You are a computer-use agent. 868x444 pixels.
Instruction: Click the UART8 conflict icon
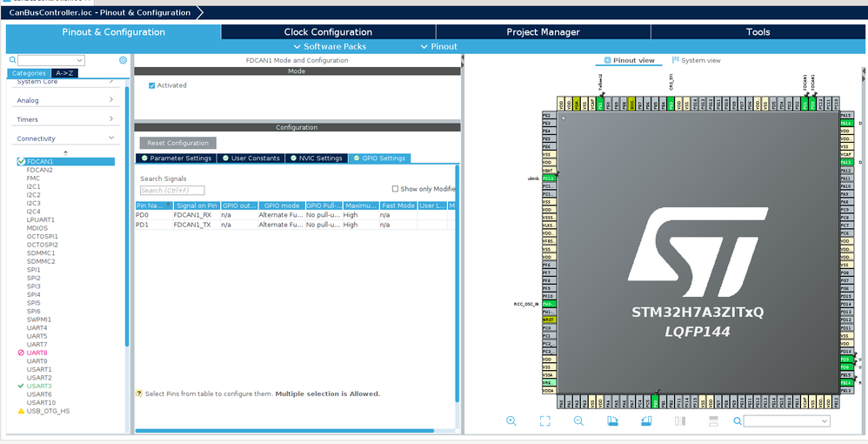21,353
